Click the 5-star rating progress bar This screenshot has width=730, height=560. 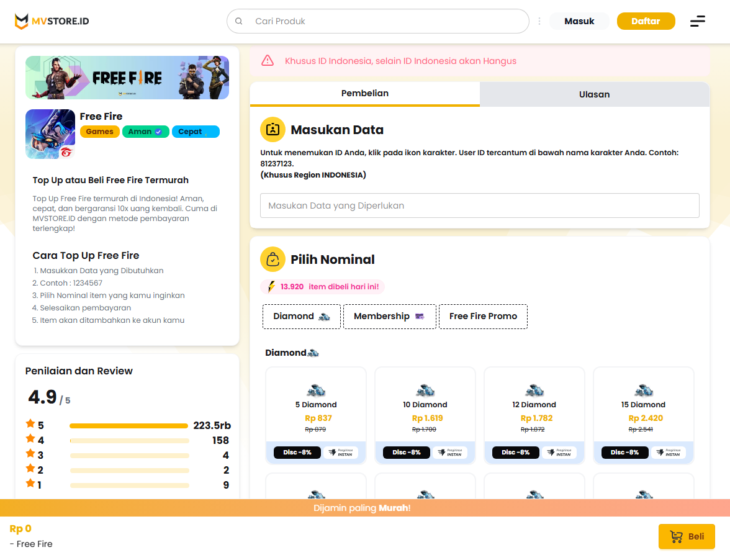point(128,426)
